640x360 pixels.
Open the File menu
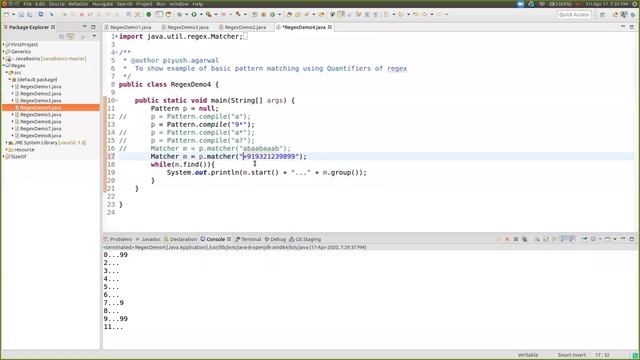(x=28, y=4)
